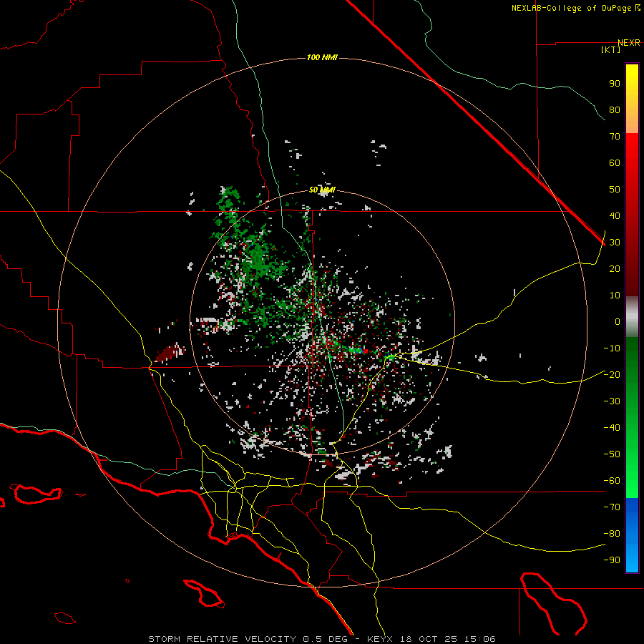Click the NEXLAB-College of DuPage credit text
Viewport: 644px width, 644px height.
click(572, 8)
